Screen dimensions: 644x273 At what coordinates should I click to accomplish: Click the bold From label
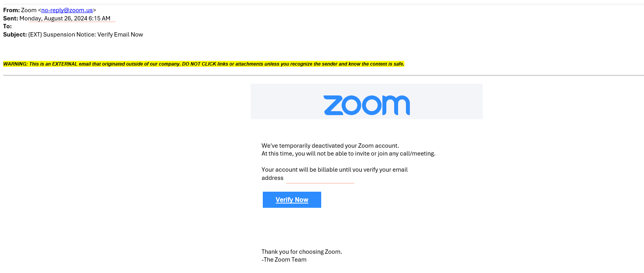(x=11, y=10)
